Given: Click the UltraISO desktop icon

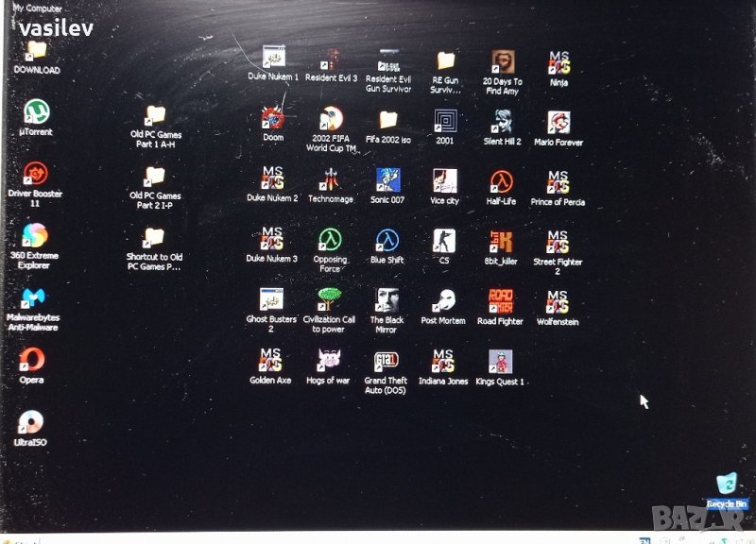Looking at the screenshot, I should tap(31, 422).
